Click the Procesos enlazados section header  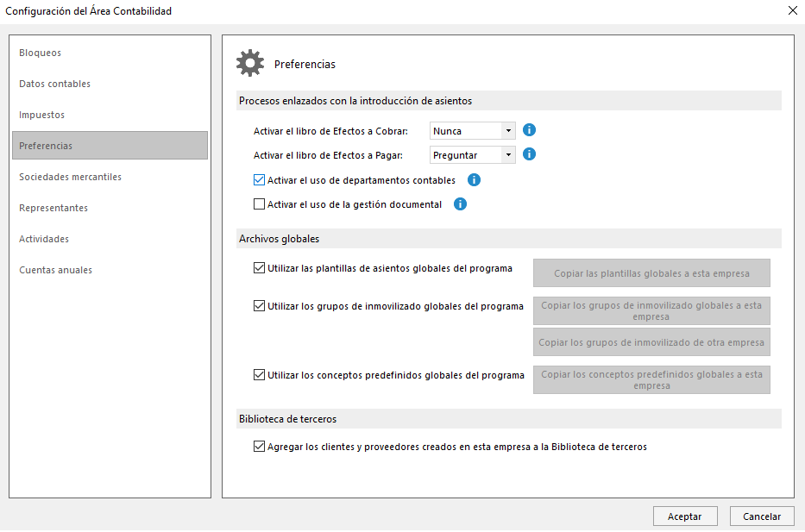click(x=509, y=101)
